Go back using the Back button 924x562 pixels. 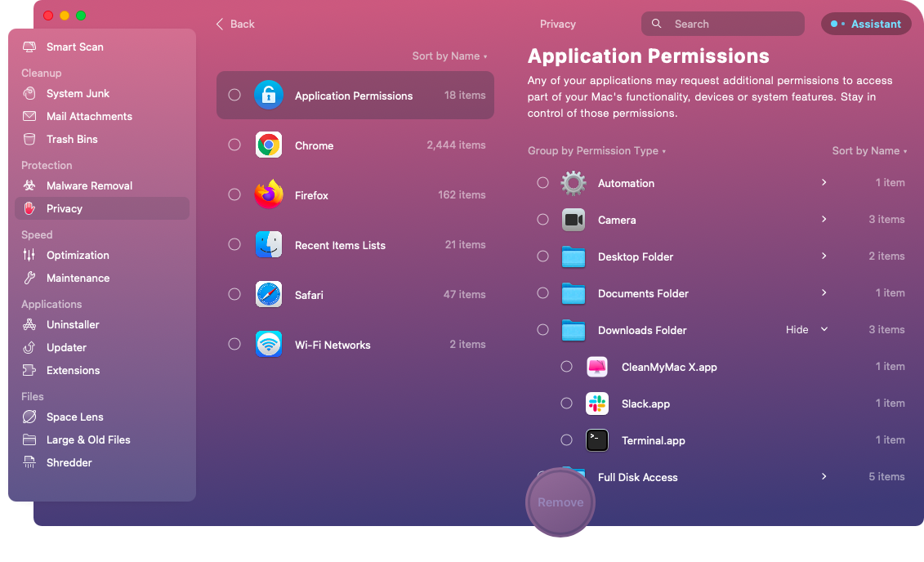(x=235, y=25)
